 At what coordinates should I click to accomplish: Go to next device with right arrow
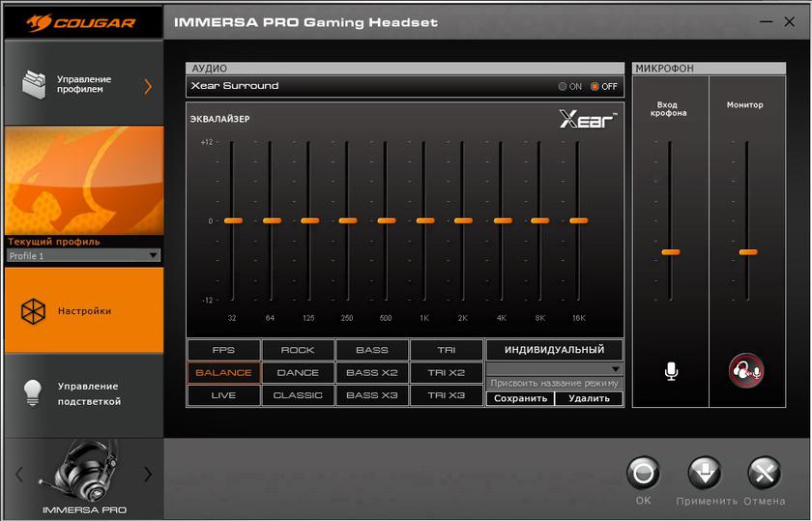(148, 474)
